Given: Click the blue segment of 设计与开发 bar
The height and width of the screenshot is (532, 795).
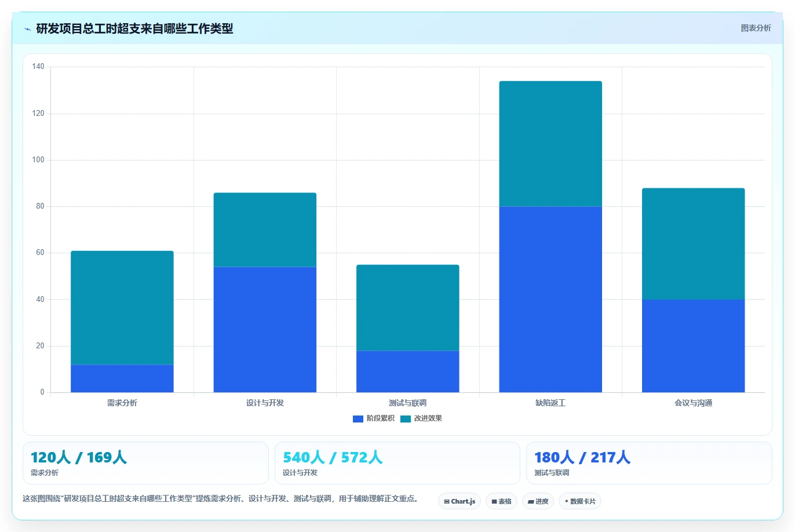Looking at the screenshot, I should pyautogui.click(x=265, y=330).
